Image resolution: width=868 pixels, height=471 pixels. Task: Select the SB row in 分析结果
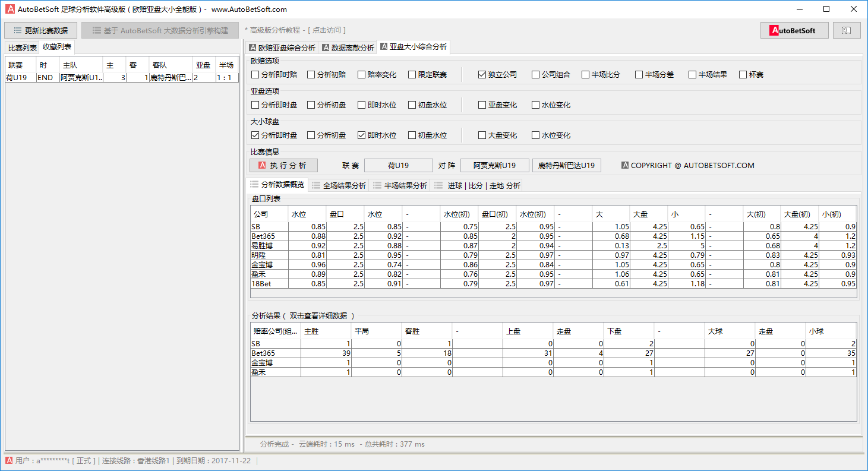coord(554,344)
